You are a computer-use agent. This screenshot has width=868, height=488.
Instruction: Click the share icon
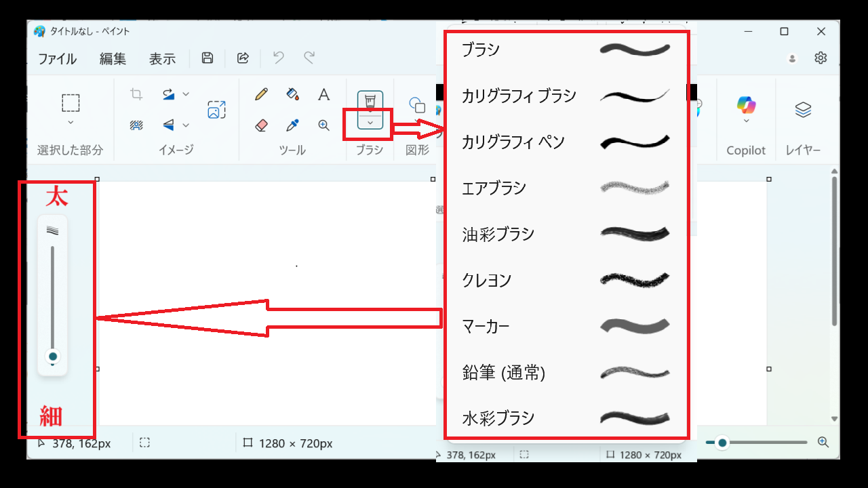243,58
